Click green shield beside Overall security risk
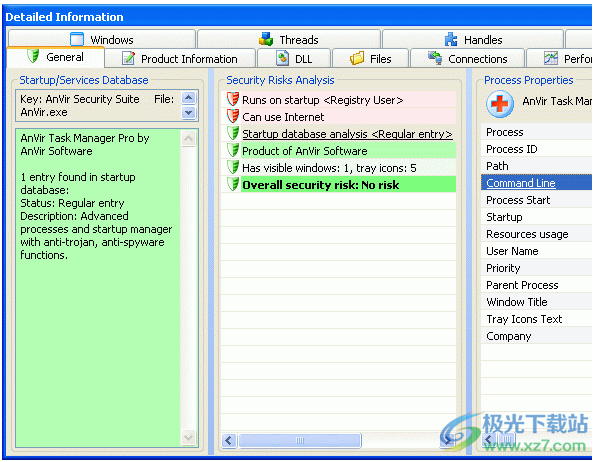 click(x=233, y=184)
